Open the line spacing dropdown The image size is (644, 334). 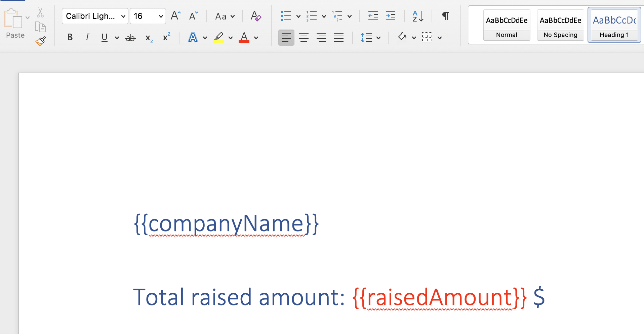click(x=379, y=38)
